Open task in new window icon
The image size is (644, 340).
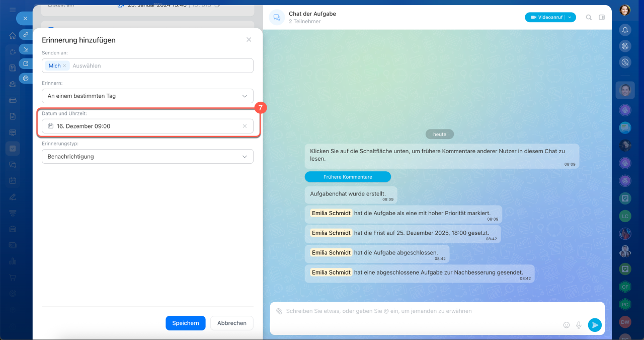tap(26, 63)
